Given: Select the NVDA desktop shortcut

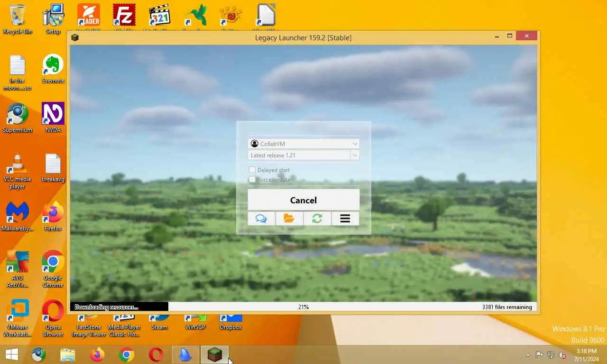Looking at the screenshot, I should [53, 118].
